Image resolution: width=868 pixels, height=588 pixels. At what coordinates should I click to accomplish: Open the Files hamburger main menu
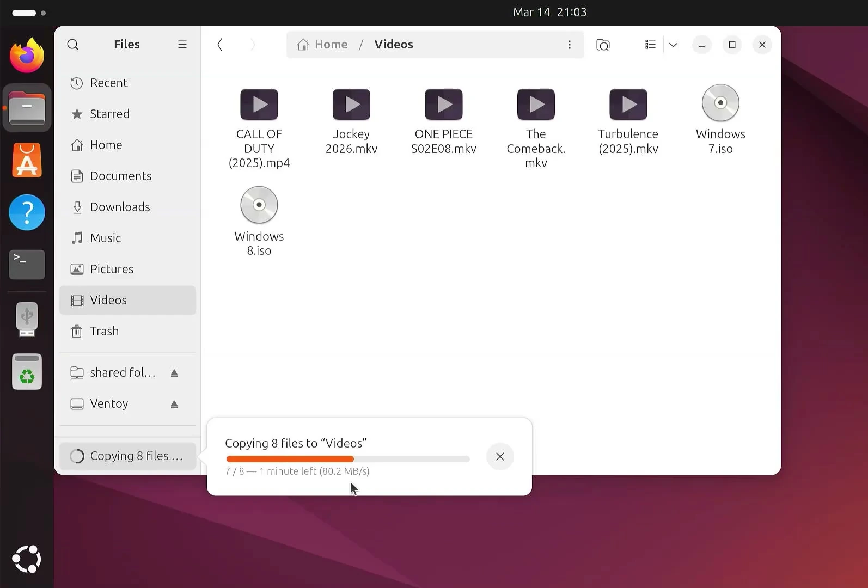click(182, 45)
